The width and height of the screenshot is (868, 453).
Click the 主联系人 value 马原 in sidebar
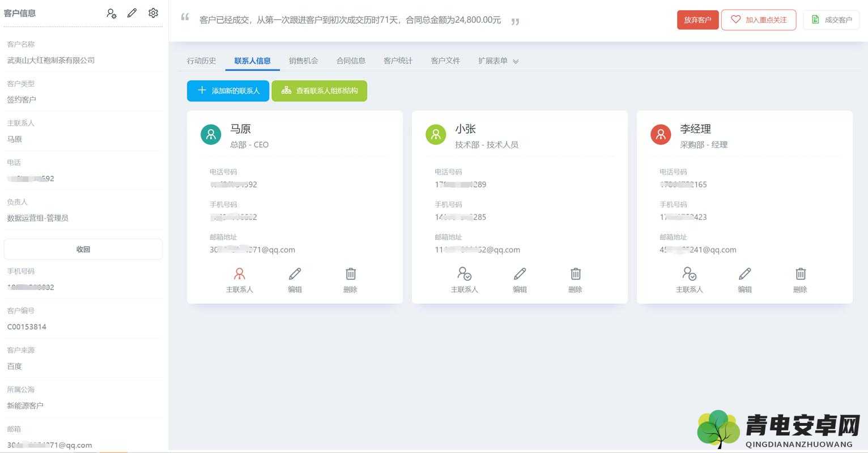tap(14, 139)
